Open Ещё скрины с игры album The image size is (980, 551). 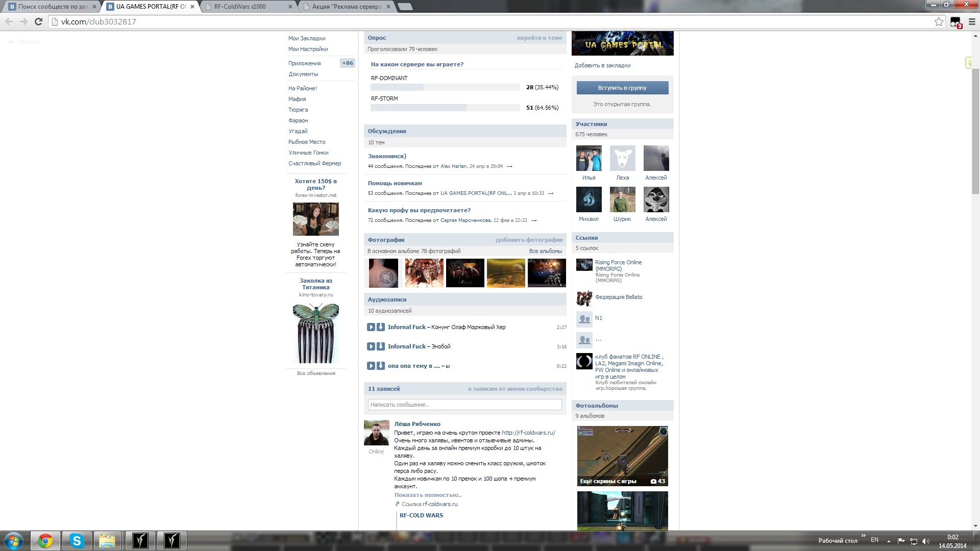pyautogui.click(x=623, y=456)
